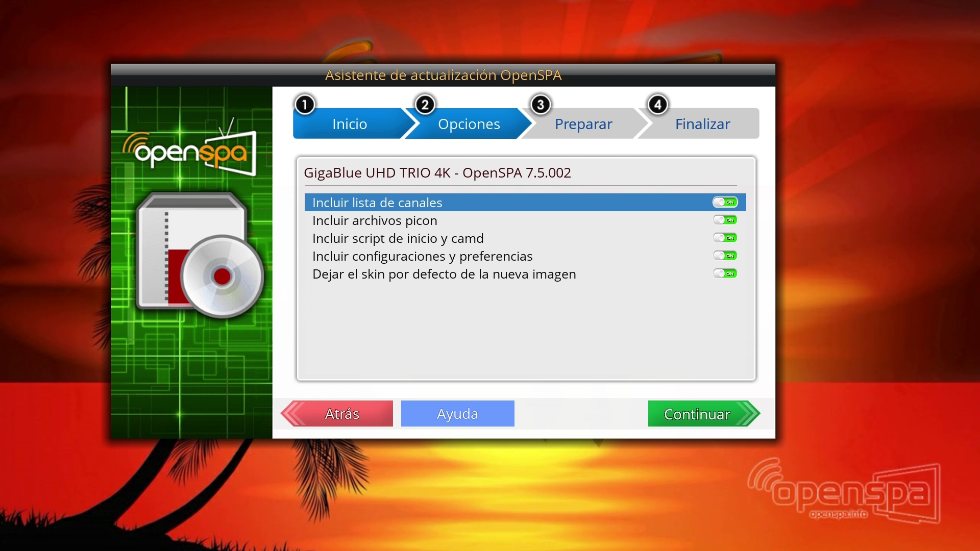The height and width of the screenshot is (551, 980).
Task: Click the software box and disc icon
Action: 200,255
